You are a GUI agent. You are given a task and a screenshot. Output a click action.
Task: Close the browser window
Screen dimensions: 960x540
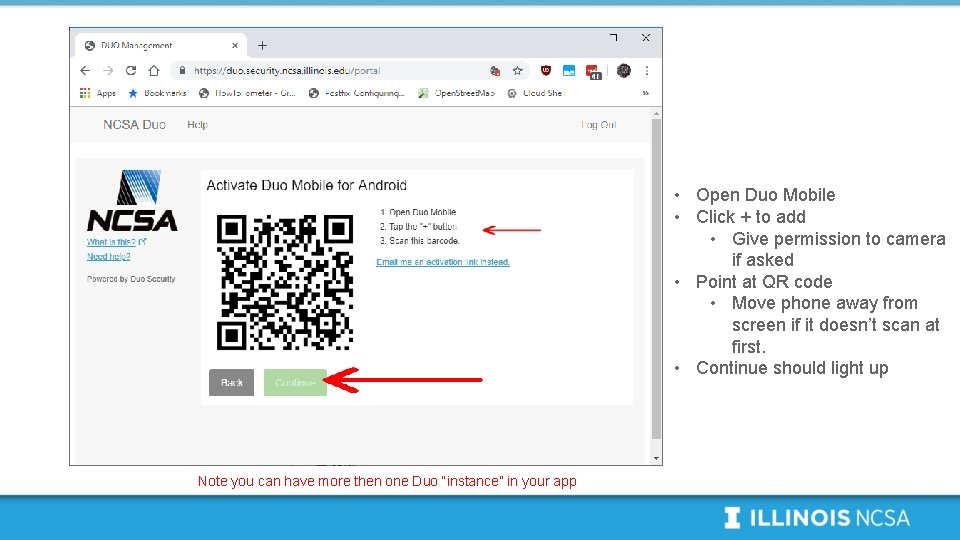(645, 37)
